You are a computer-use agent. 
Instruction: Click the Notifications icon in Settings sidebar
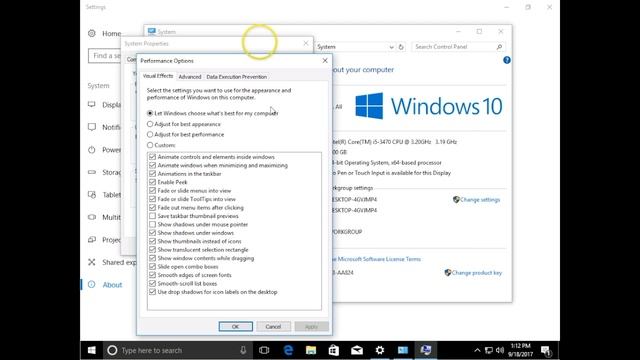(x=92, y=127)
